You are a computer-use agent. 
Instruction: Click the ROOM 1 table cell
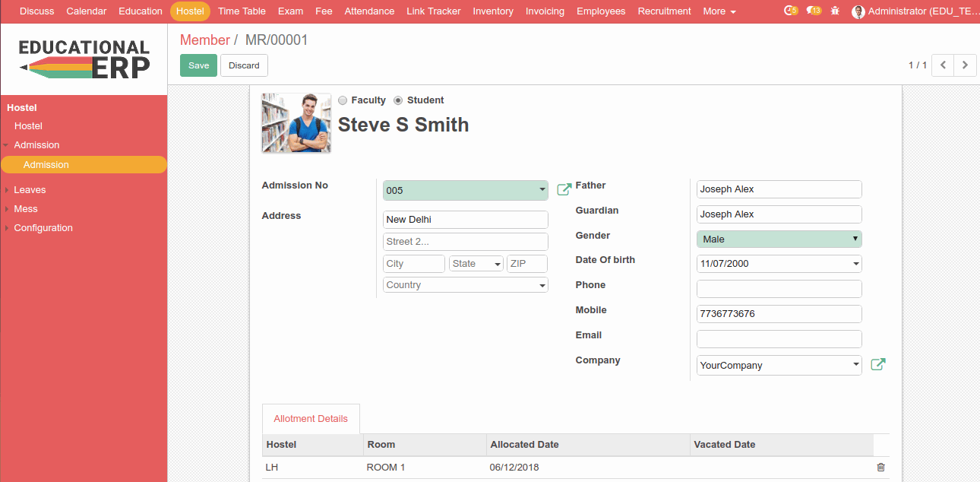click(x=425, y=468)
